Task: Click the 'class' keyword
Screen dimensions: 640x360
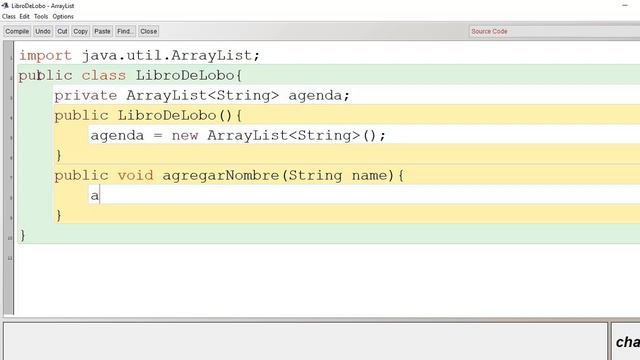Action: 104,75
